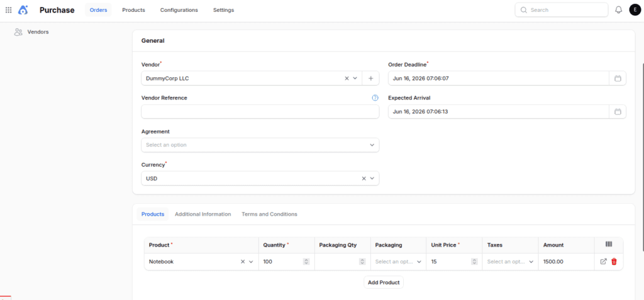
Task: Open notifications bell icon
Action: click(619, 10)
